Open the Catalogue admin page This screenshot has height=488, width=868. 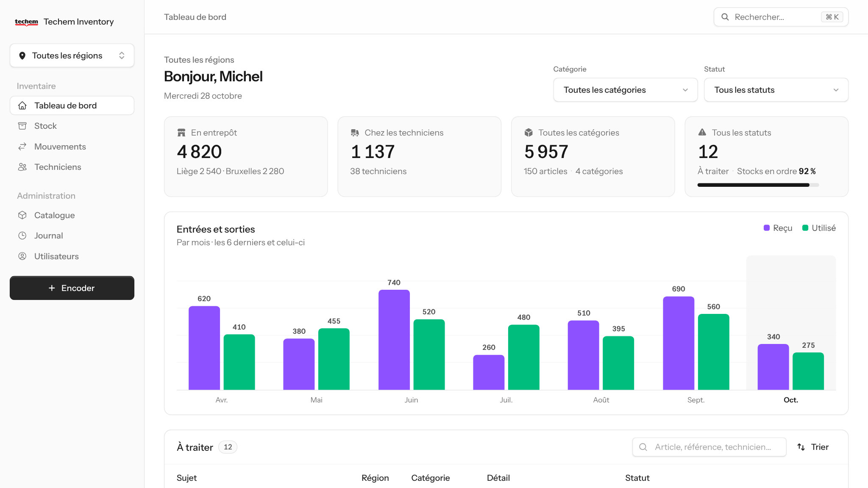coord(72,215)
